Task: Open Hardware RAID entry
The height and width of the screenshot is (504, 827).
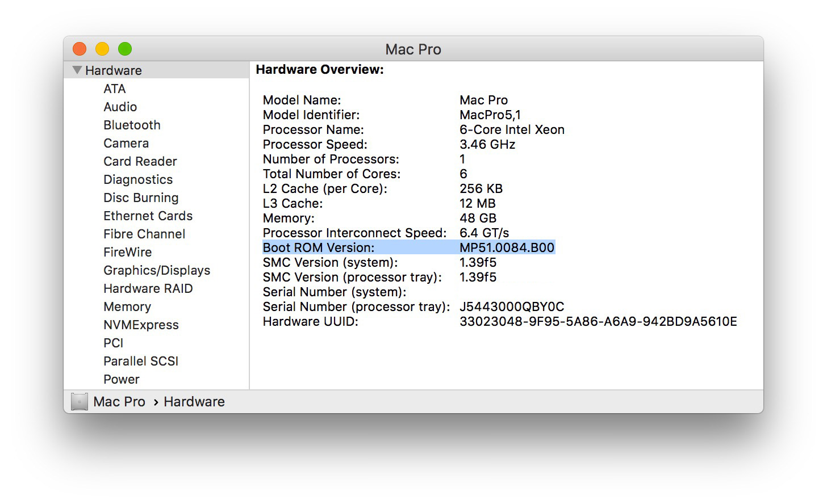Action: 148,288
